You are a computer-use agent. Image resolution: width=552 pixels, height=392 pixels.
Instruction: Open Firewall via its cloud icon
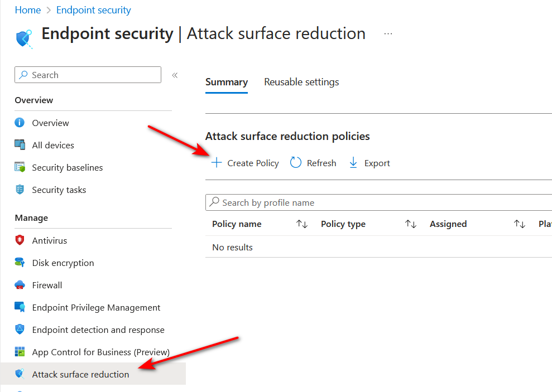[x=20, y=285]
